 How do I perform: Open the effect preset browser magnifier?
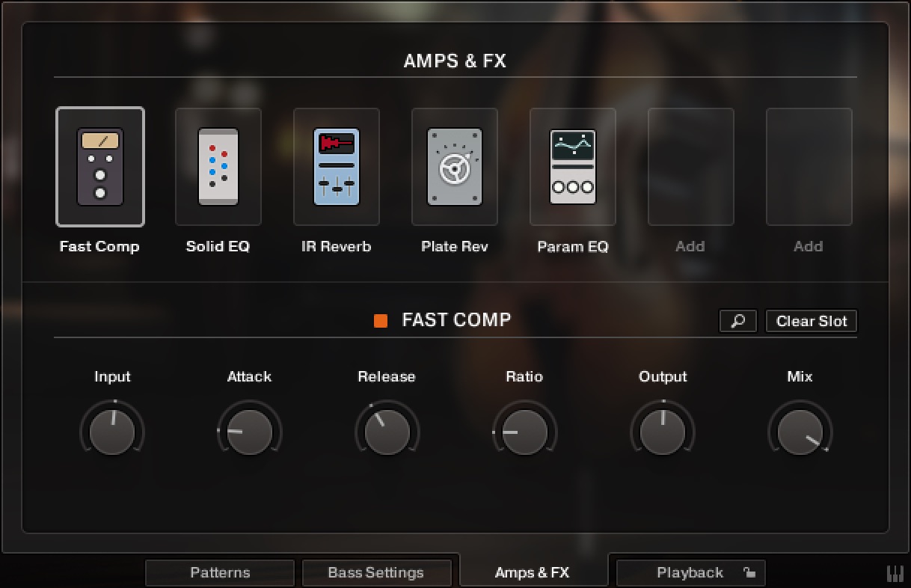pyautogui.click(x=737, y=321)
